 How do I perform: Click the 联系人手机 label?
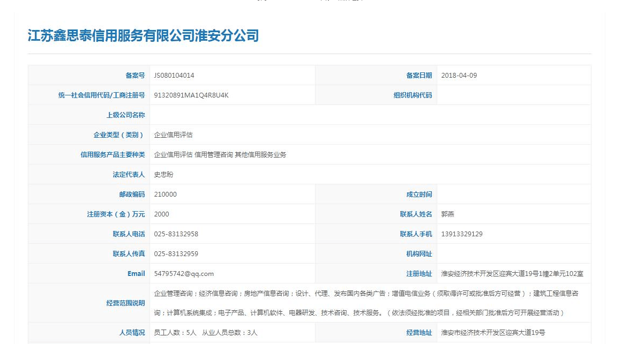click(416, 234)
